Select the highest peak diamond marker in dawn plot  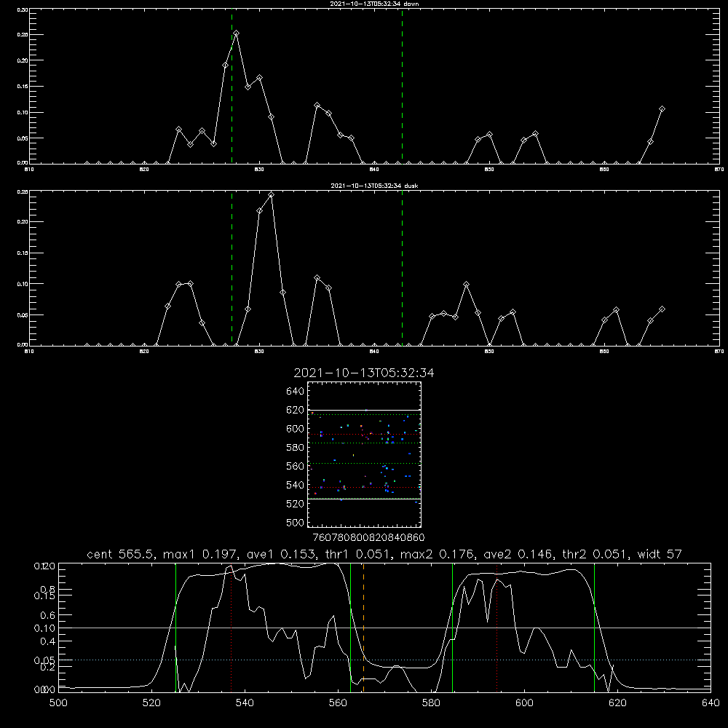pos(237,33)
